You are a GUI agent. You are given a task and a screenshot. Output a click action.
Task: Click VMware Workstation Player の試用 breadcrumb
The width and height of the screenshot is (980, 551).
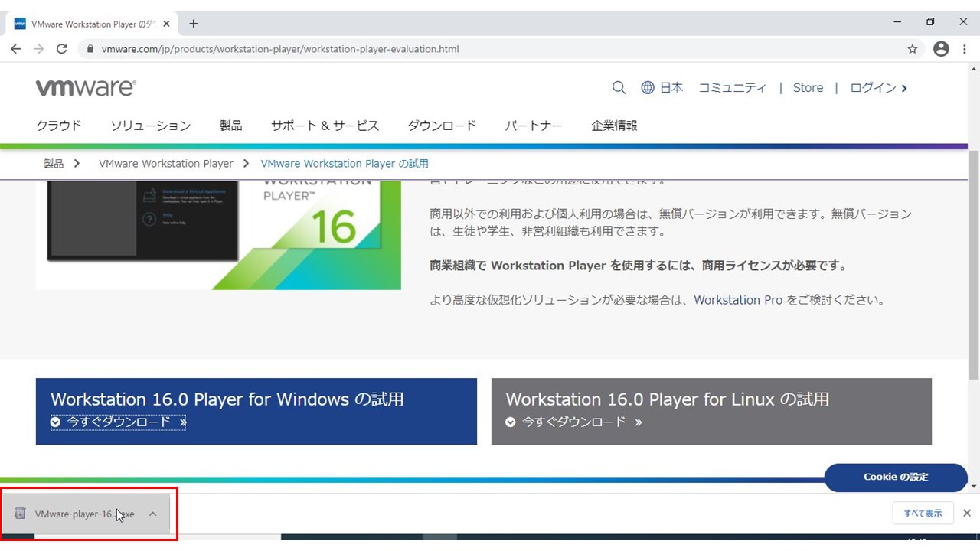pos(345,164)
